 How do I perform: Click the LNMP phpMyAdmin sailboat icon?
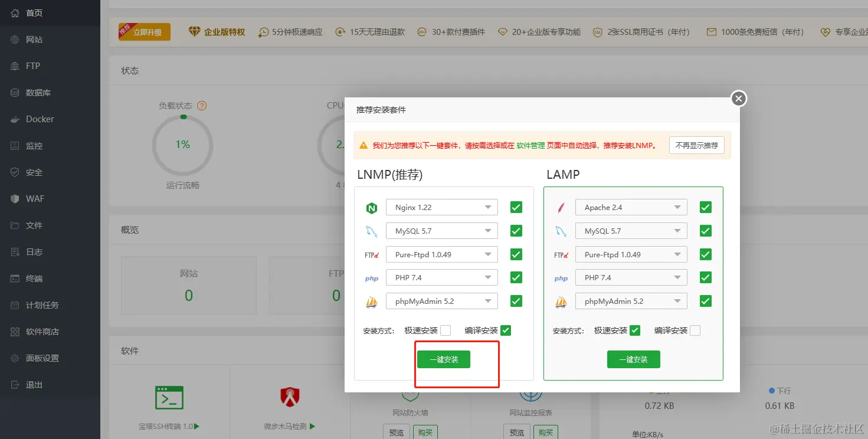coord(371,302)
